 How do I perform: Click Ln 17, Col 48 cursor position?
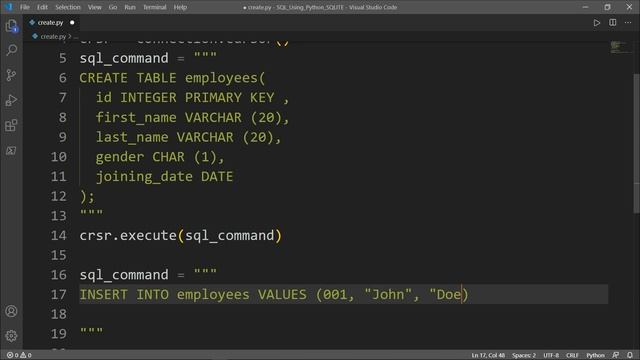point(488,355)
